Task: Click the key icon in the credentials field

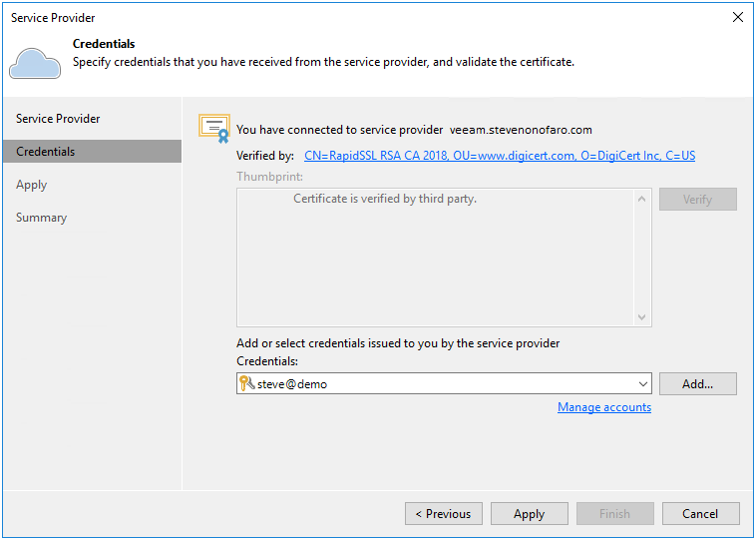Action: [246, 383]
